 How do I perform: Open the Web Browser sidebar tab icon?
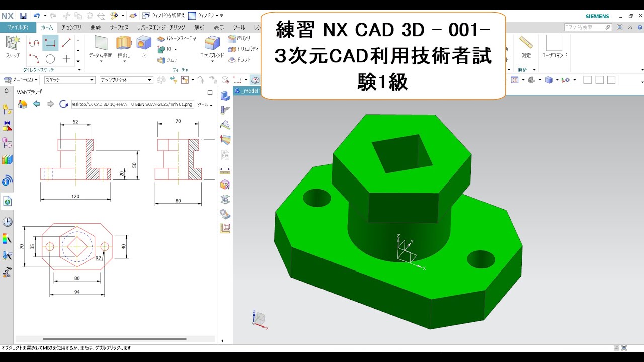coord(7,201)
